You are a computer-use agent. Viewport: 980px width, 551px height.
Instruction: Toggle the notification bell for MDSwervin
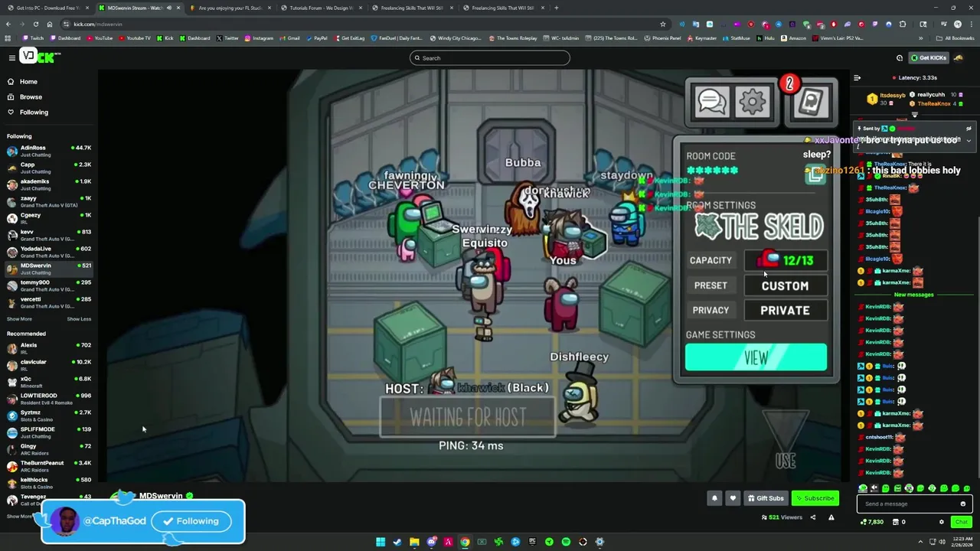[x=714, y=498]
